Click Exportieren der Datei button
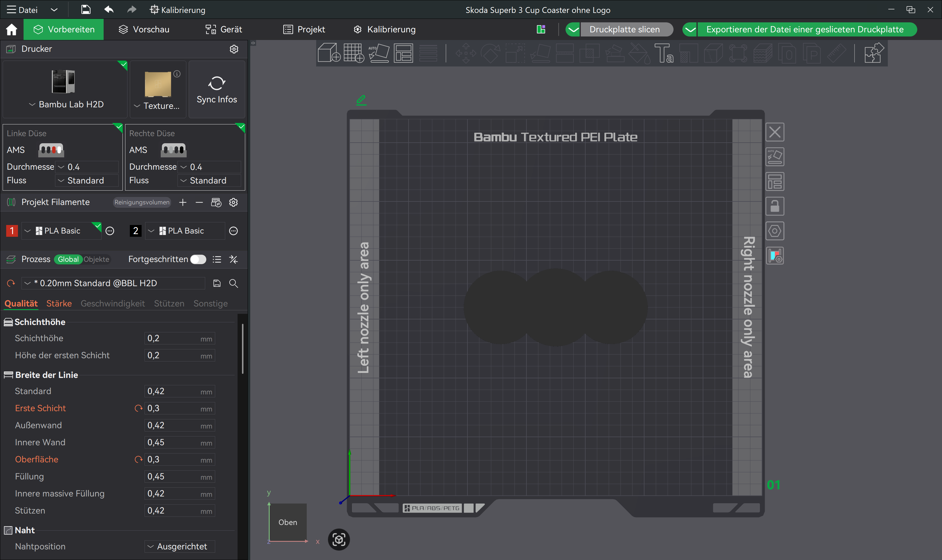Screen dimensions: 942x560 (807, 29)
